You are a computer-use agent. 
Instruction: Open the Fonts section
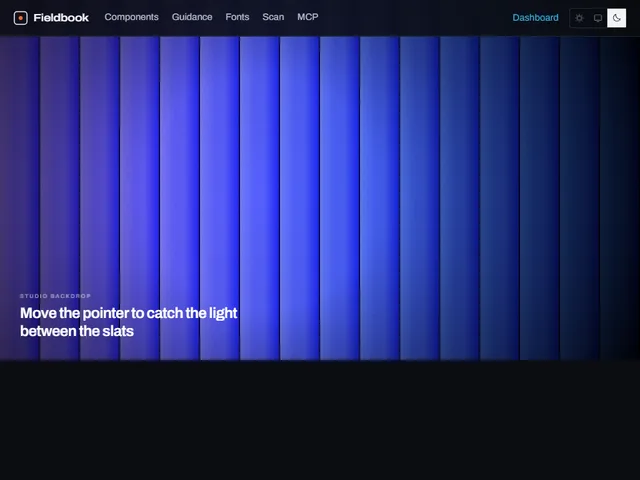(x=237, y=17)
